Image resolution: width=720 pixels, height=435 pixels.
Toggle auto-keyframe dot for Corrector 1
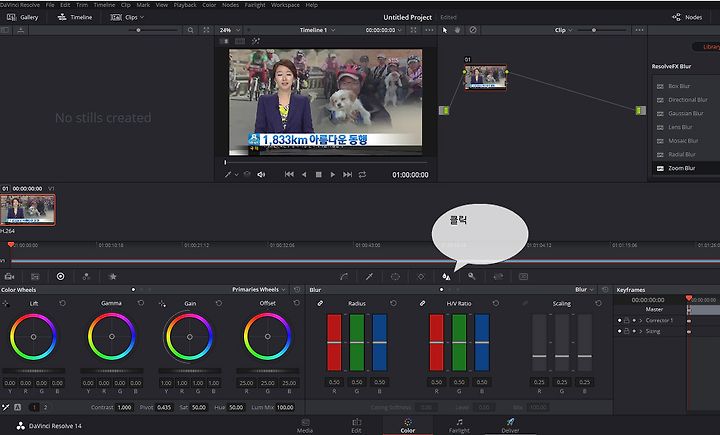click(634, 320)
